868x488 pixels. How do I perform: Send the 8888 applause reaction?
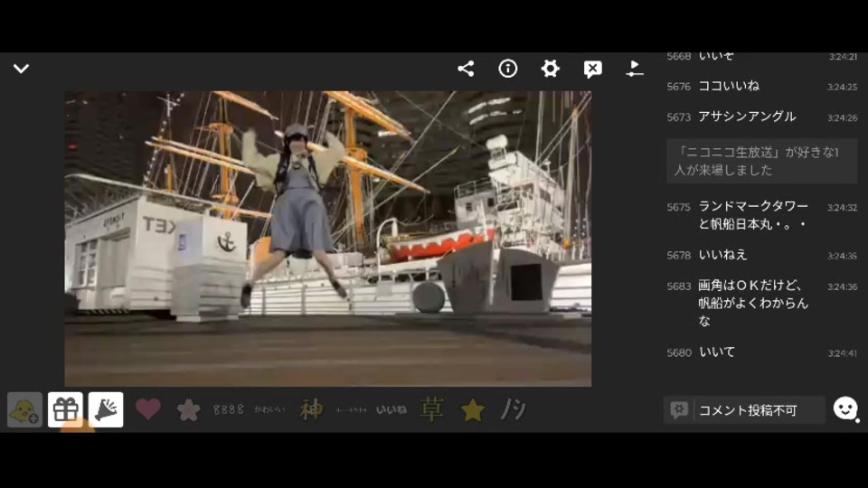[229, 410]
